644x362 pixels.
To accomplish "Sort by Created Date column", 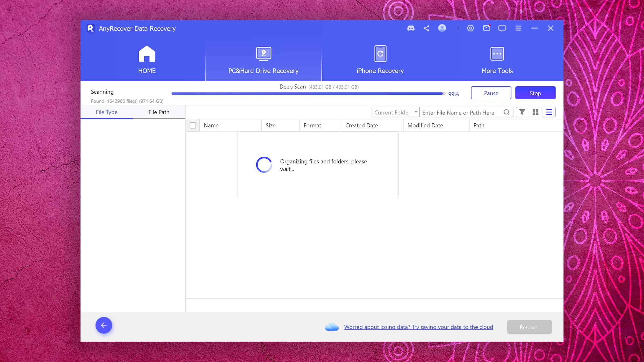I will [x=372, y=125].
